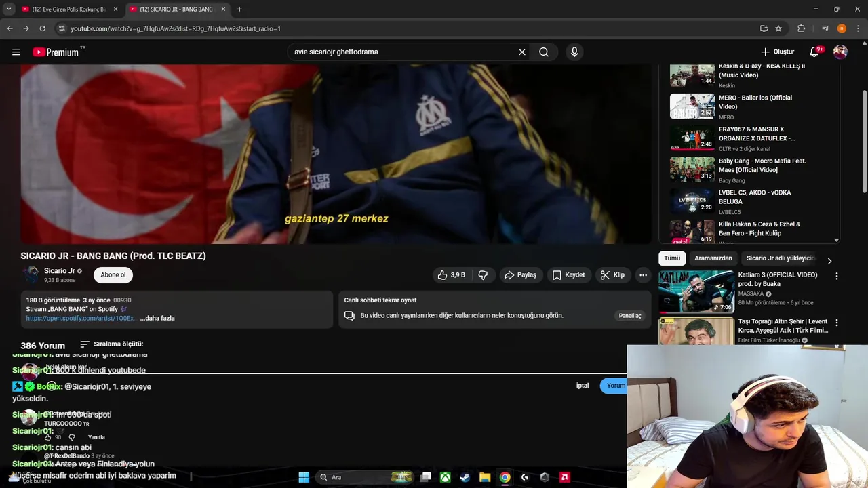Open Chrome media controls icon
The height and width of the screenshot is (488, 868).
pyautogui.click(x=825, y=28)
